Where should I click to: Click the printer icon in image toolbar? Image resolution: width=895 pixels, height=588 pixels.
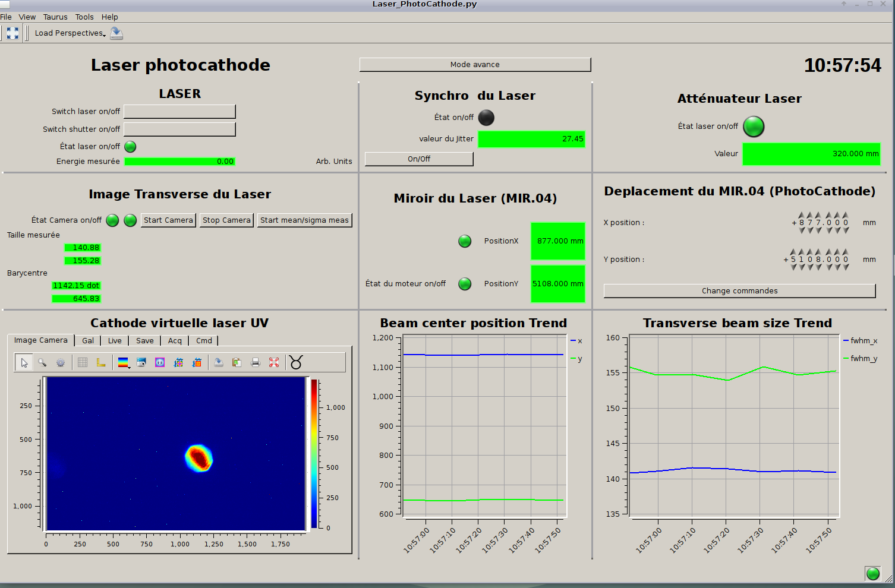coord(256,362)
